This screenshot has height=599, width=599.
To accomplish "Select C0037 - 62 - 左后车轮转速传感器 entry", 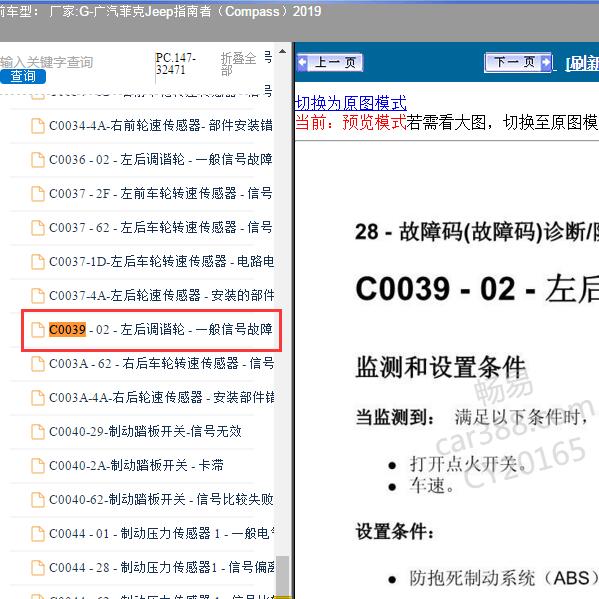I will pos(161,227).
